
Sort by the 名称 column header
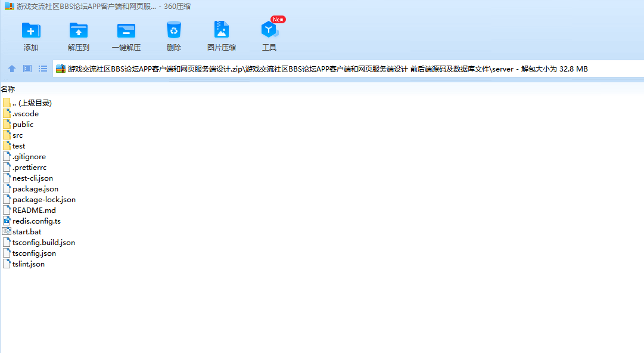point(8,89)
